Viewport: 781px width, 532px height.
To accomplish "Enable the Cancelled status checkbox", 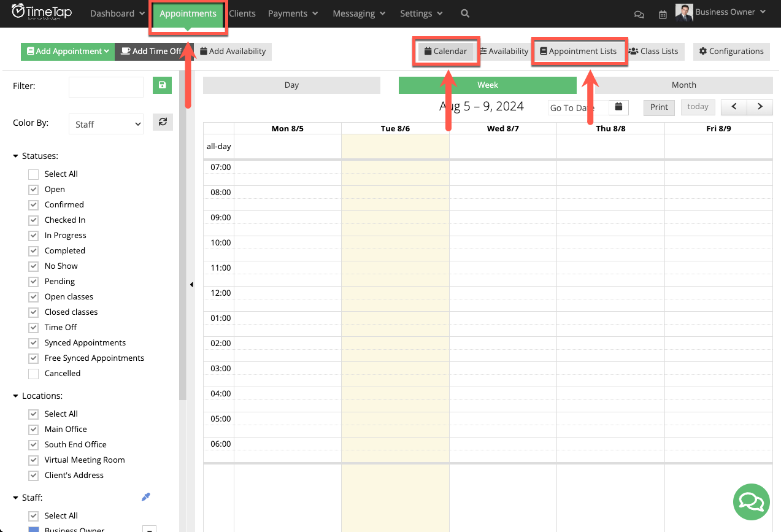I will (x=33, y=374).
